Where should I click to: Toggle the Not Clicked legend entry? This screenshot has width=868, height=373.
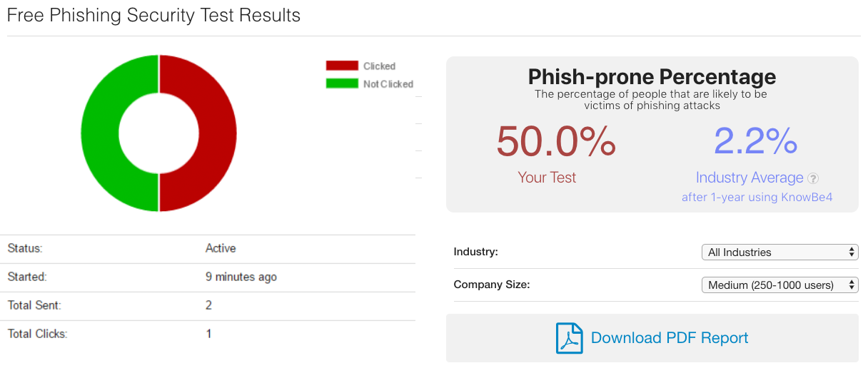(370, 83)
